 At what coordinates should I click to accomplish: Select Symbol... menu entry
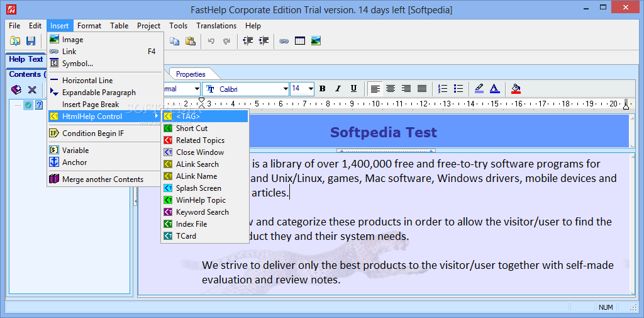pyautogui.click(x=105, y=64)
